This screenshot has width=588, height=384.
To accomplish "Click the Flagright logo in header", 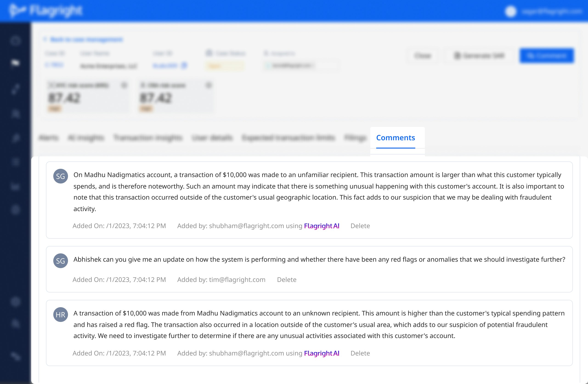I will point(46,11).
